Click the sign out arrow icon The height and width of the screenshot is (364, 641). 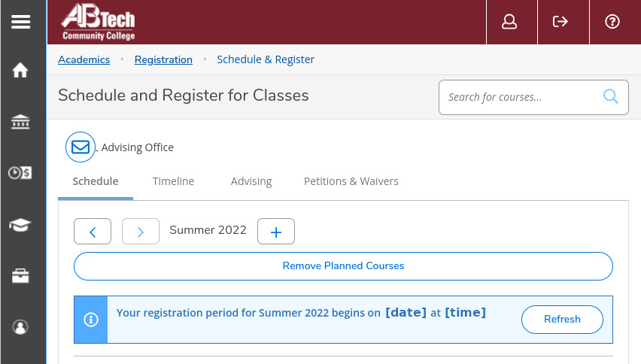pyautogui.click(x=560, y=22)
